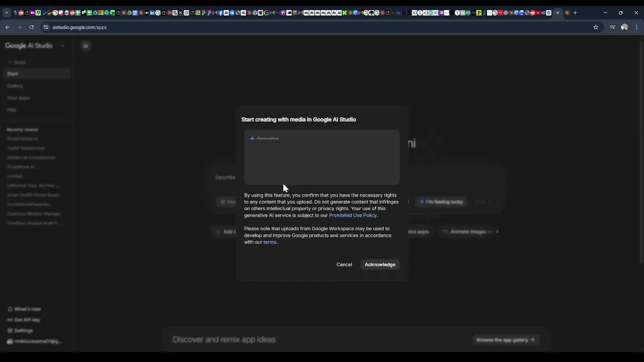Image resolution: width=644 pixels, height=362 pixels.
Task: Open the media control icon in the Chrome toolbar
Action: pyautogui.click(x=612, y=27)
